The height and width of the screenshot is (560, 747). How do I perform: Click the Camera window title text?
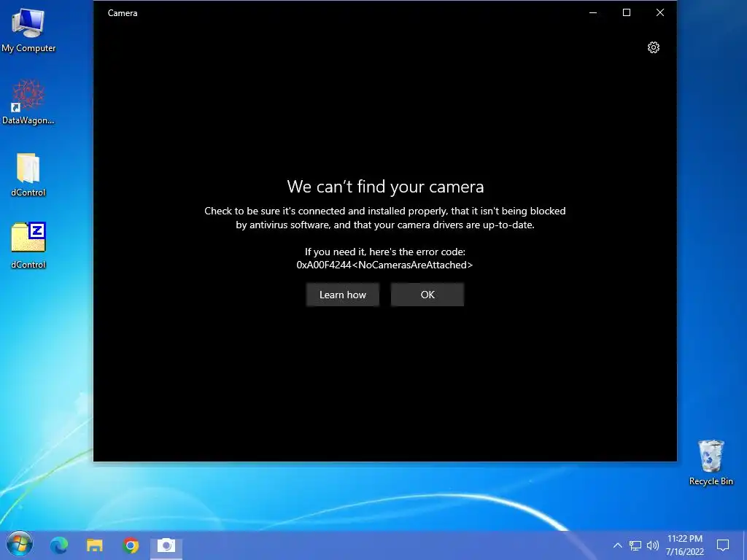[123, 13]
